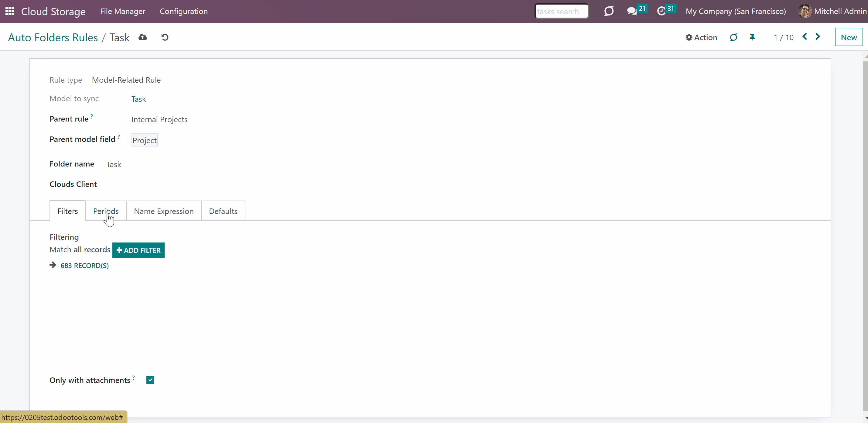The width and height of the screenshot is (868, 423).
Task: Click the Internal Projects parent rule field
Action: 159,119
